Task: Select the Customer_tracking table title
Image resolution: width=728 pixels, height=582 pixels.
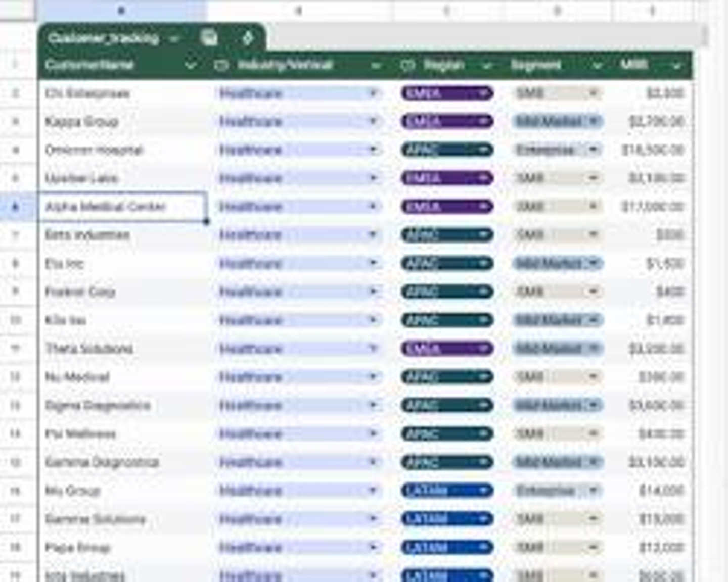Action: [104, 38]
